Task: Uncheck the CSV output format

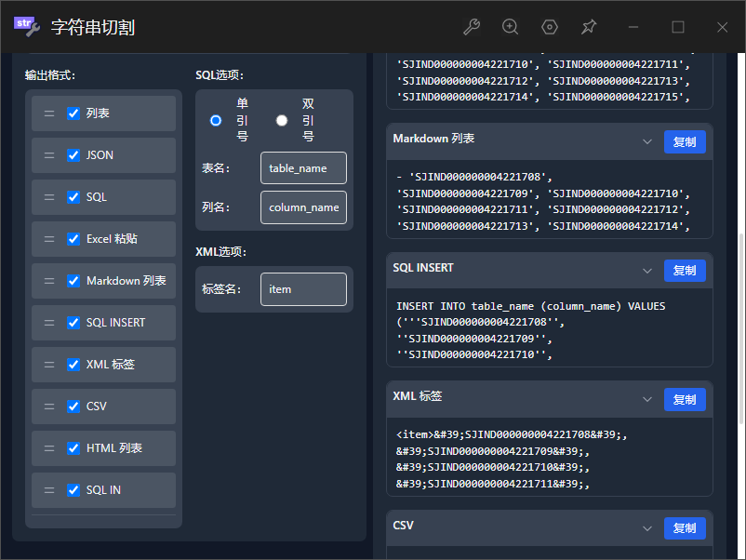Action: pos(73,407)
